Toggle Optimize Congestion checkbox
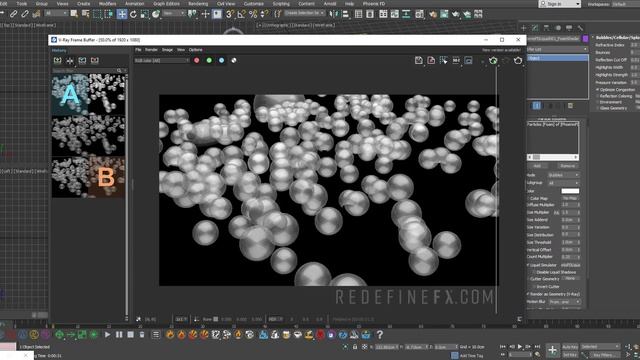 click(x=598, y=89)
